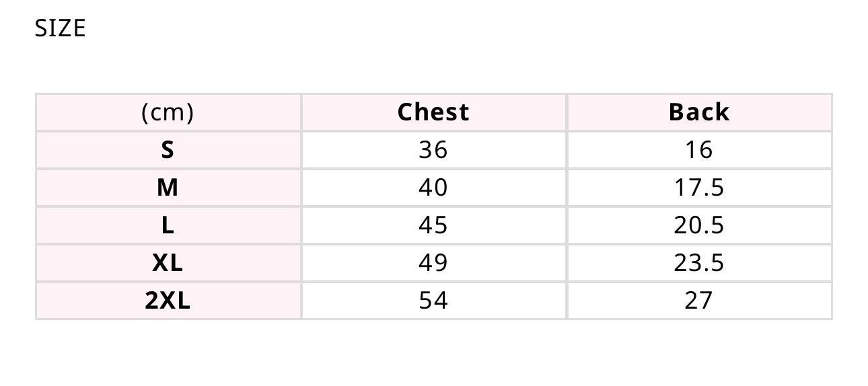Click chest value 40 for size M
Screen dimensions: 868x386
[433, 188]
